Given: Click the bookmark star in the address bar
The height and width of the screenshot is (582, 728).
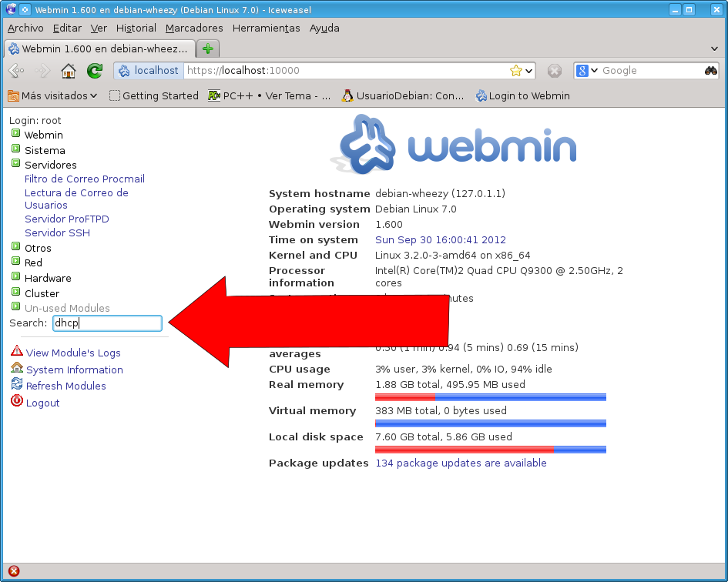Looking at the screenshot, I should pos(516,71).
